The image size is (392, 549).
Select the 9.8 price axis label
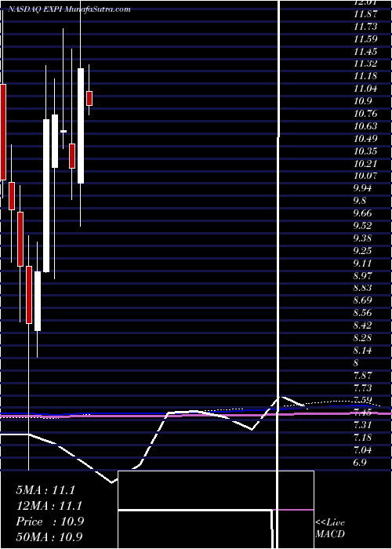[x=360, y=201]
